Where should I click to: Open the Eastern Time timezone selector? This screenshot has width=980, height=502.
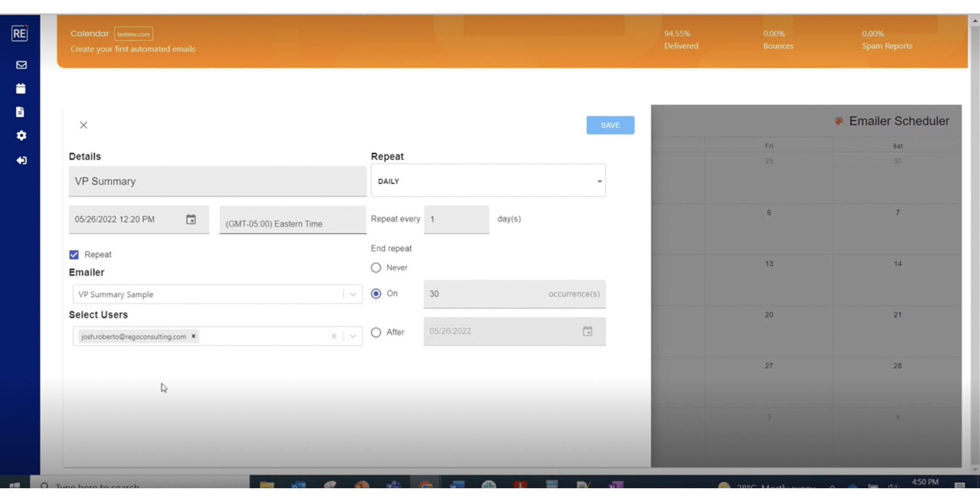click(293, 220)
